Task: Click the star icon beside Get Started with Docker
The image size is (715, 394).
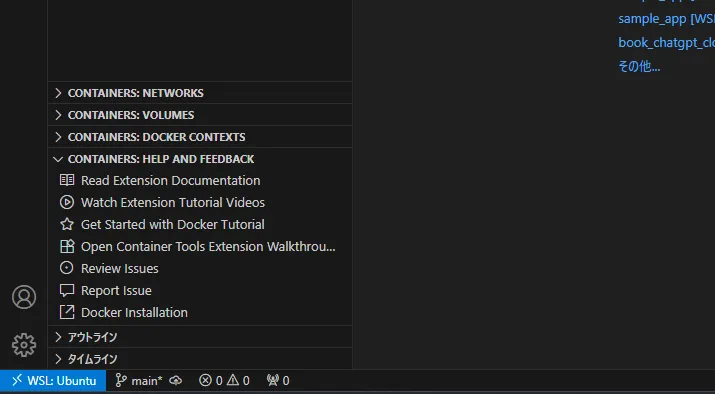Action: [x=67, y=224]
